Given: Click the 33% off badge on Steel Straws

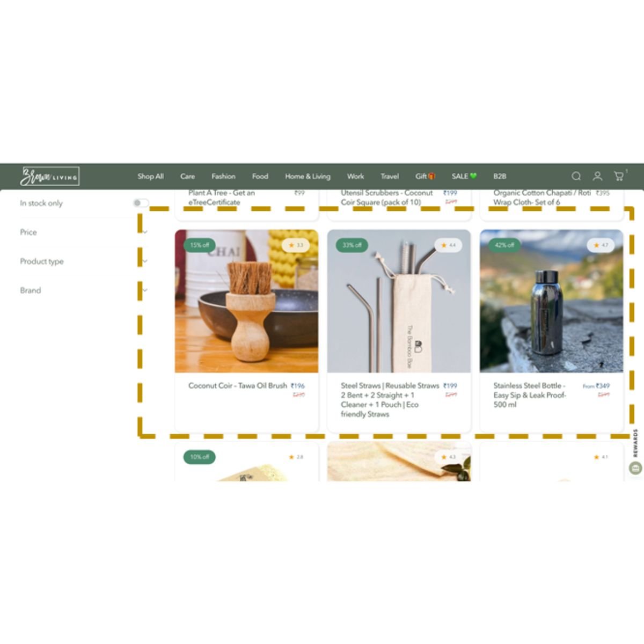Looking at the screenshot, I should coord(352,245).
